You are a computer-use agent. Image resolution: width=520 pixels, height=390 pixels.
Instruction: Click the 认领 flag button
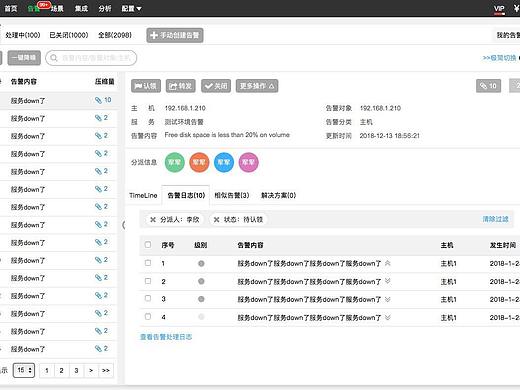[x=146, y=86]
